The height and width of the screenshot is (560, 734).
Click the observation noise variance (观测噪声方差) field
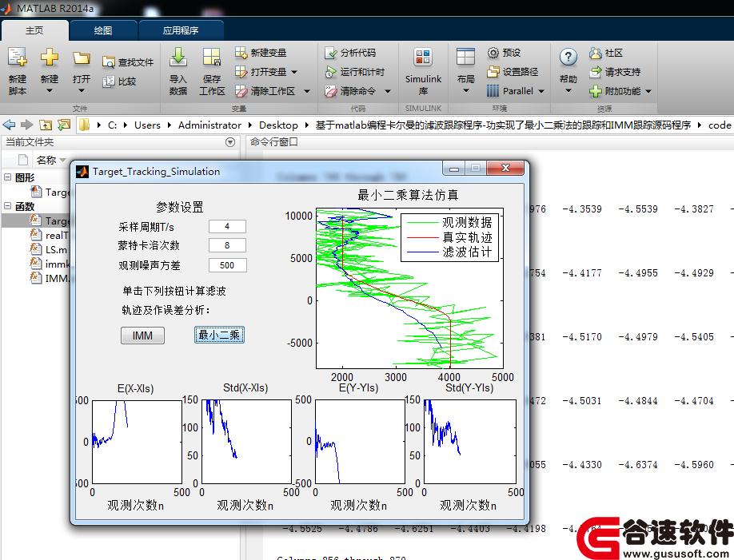point(227,265)
